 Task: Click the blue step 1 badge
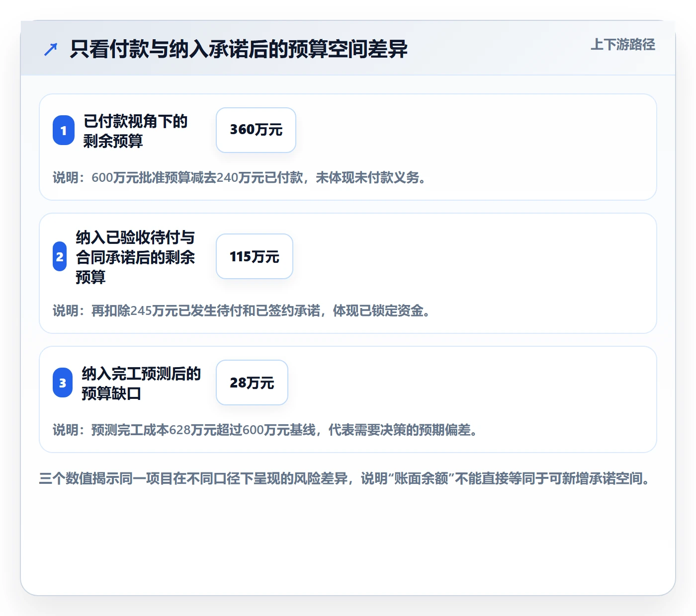tap(64, 130)
